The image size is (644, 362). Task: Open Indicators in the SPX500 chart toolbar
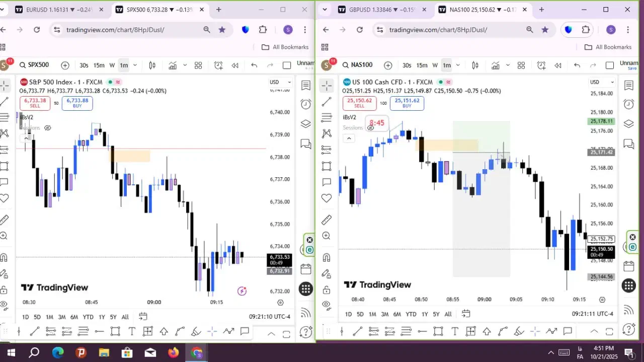(173, 65)
